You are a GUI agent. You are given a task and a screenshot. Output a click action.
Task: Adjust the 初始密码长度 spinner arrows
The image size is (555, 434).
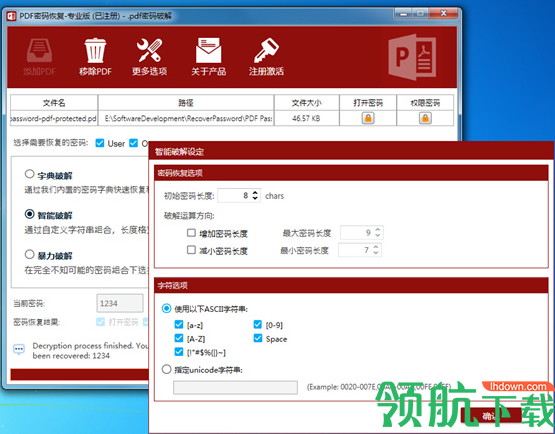[255, 195]
